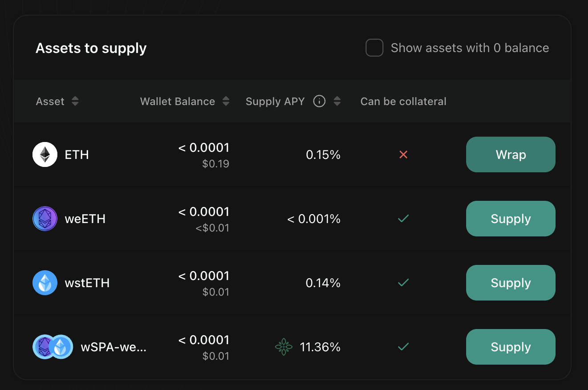588x390 pixels.
Task: Sort by the Asset column arrows
Action: [75, 102]
